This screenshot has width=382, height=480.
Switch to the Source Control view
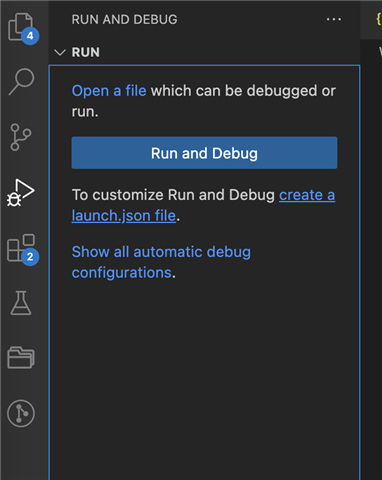pyautogui.click(x=21, y=137)
